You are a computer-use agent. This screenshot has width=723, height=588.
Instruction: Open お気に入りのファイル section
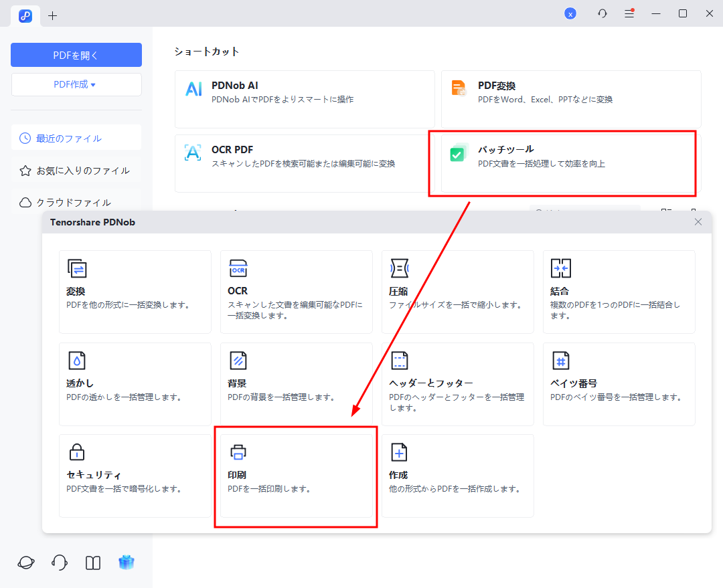pyautogui.click(x=76, y=170)
